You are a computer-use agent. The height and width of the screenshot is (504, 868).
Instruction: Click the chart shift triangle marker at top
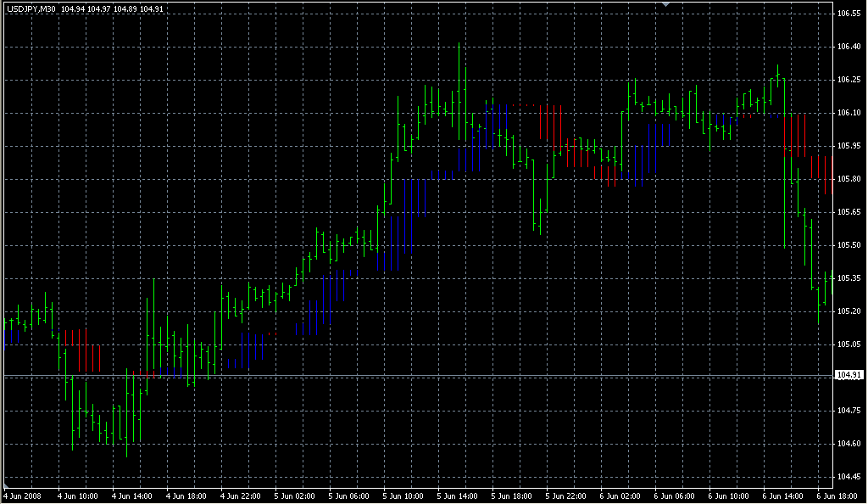pos(666,5)
